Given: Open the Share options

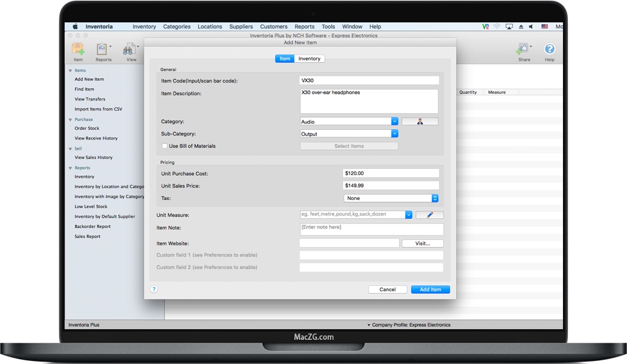Looking at the screenshot, I should click(524, 51).
